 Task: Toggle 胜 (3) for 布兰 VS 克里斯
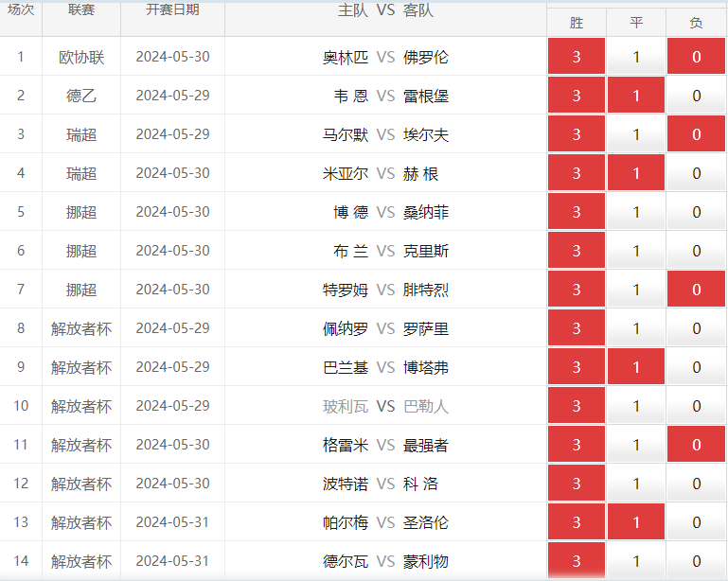(x=577, y=251)
